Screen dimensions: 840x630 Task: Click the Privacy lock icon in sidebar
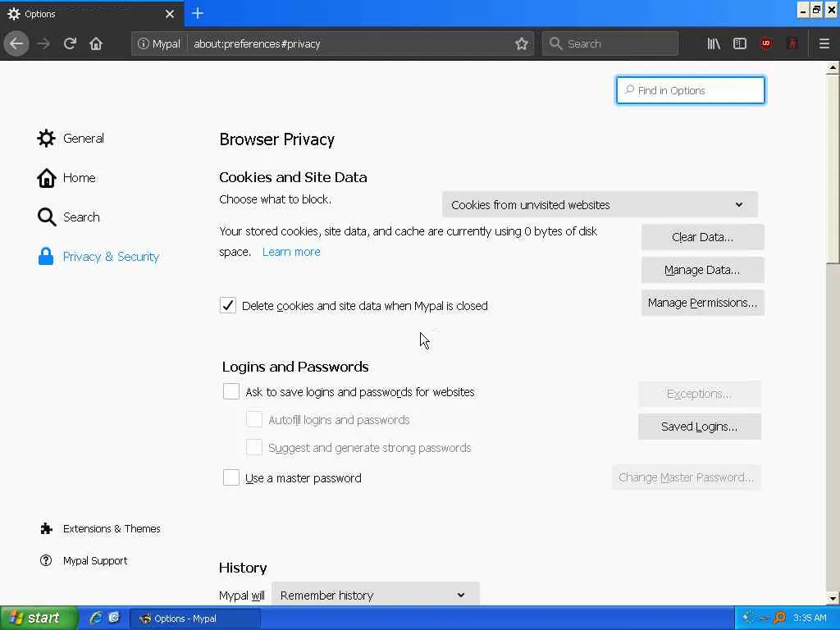46,257
